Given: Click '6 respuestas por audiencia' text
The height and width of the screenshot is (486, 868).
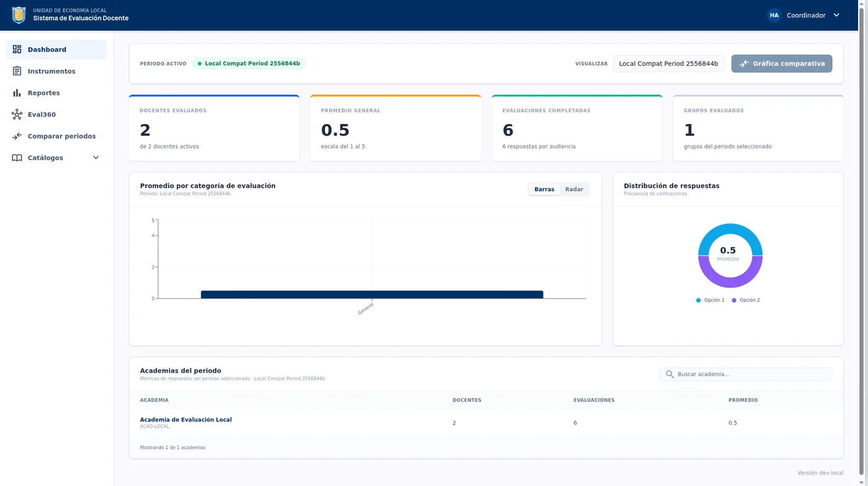Looking at the screenshot, I should click(x=539, y=147).
